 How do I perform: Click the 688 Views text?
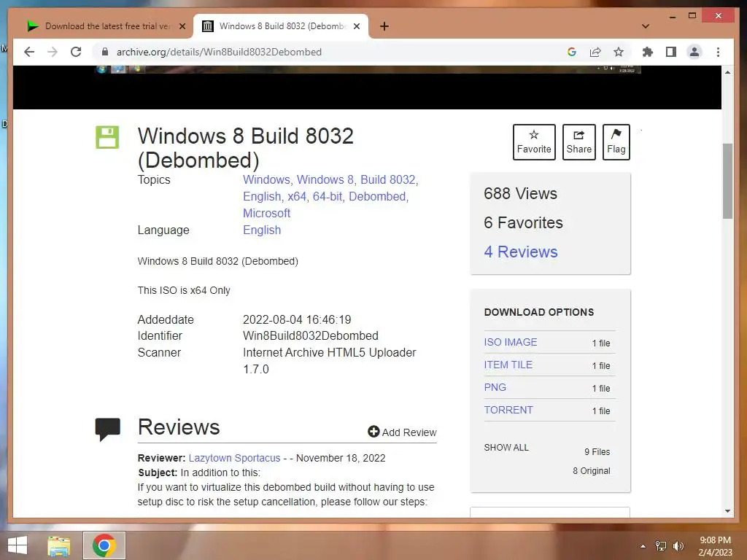[520, 194]
